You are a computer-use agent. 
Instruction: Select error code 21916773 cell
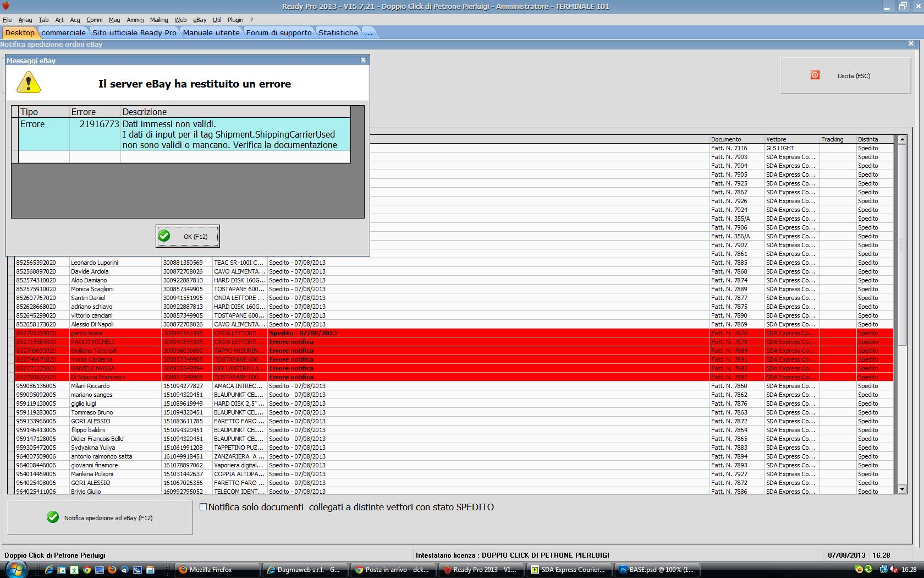(x=95, y=134)
